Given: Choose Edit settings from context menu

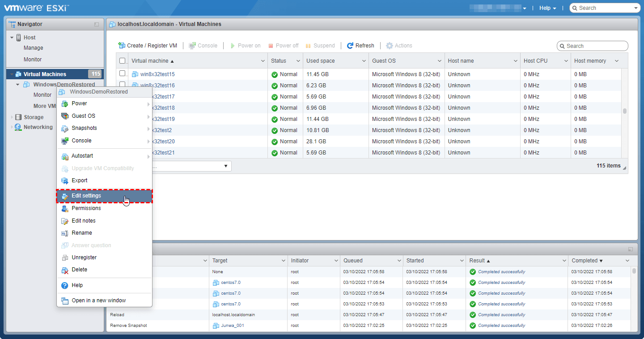Looking at the screenshot, I should [86, 196].
